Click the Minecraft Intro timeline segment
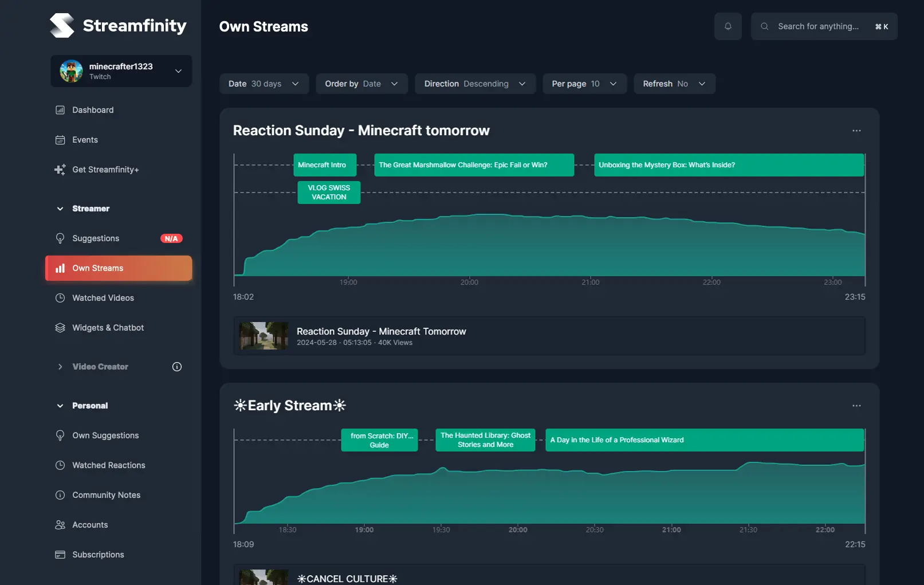 coord(325,165)
